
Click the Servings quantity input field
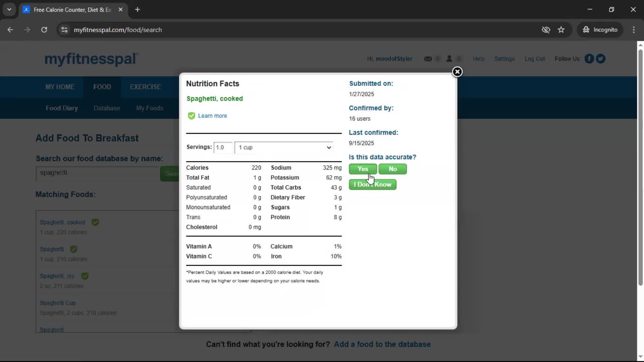223,147
